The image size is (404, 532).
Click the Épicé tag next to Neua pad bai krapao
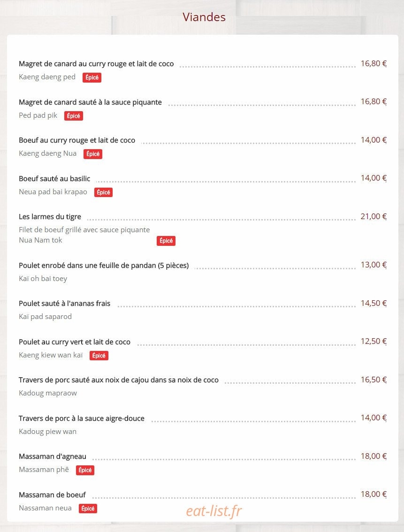[x=103, y=192]
